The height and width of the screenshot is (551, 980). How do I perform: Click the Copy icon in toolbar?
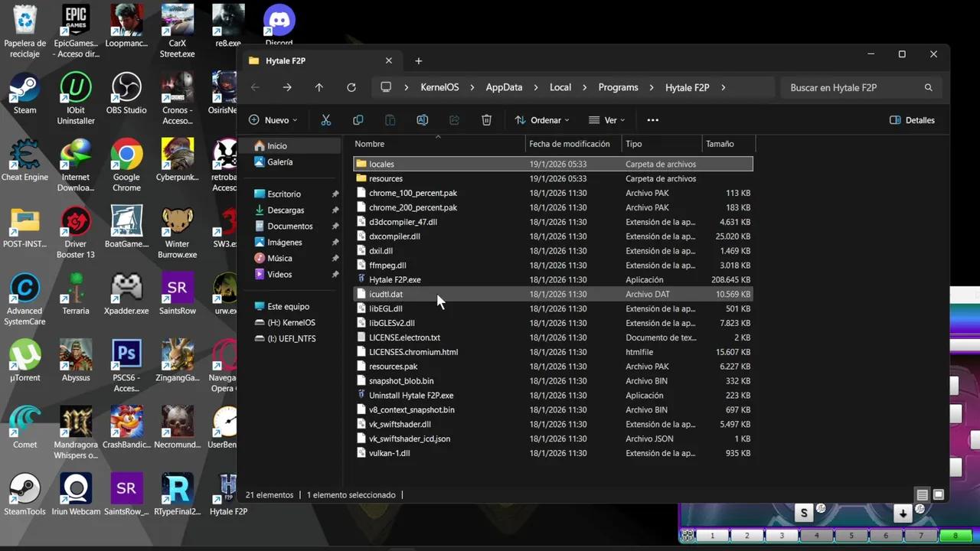pos(358,120)
